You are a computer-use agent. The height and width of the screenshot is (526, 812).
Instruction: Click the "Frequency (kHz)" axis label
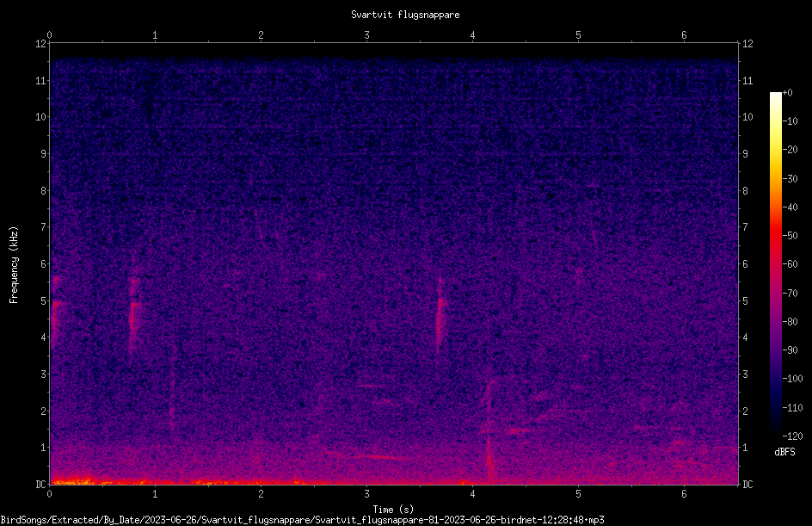pos(14,265)
